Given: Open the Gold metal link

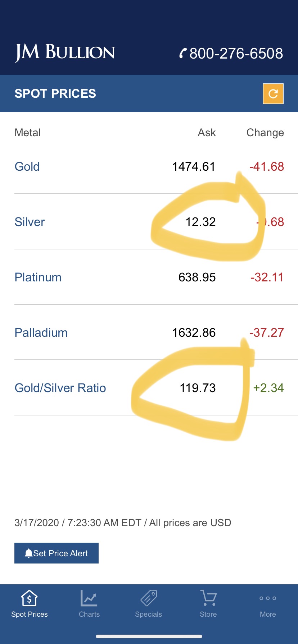Looking at the screenshot, I should 27,167.
